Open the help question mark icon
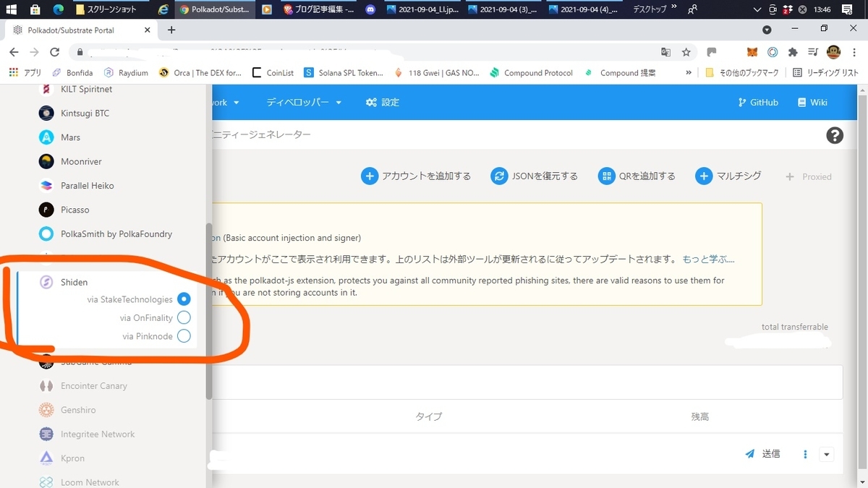The width and height of the screenshot is (868, 488). tap(835, 135)
